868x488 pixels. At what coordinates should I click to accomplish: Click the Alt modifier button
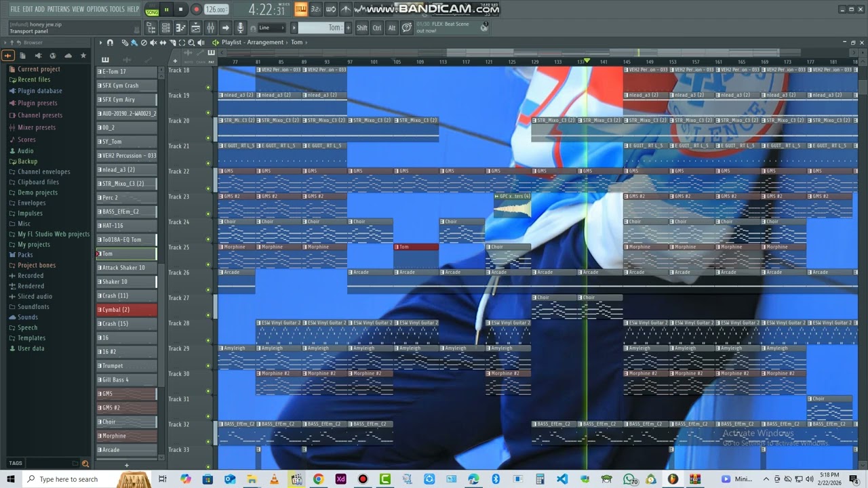coord(392,28)
